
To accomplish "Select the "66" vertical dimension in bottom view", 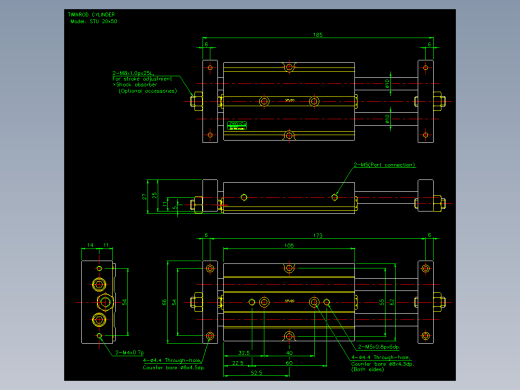I will click(164, 302).
